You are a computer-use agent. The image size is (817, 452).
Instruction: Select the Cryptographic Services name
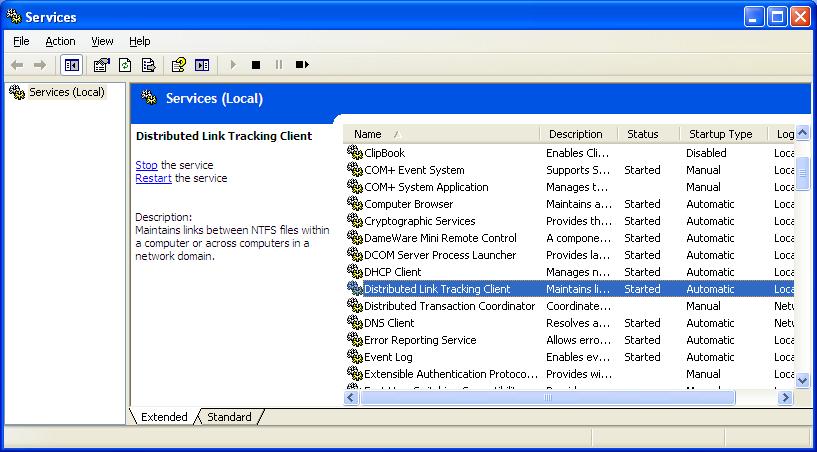tap(419, 221)
